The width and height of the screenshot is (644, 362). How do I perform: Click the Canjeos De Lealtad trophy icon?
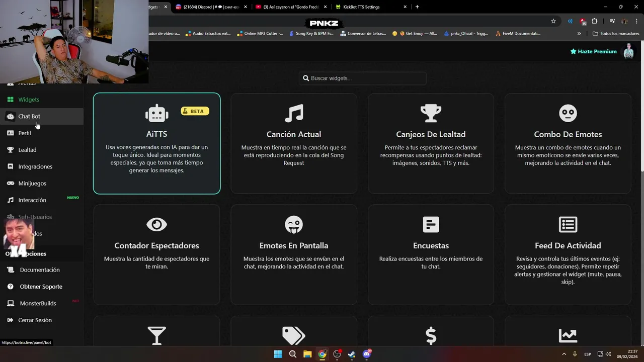[x=431, y=113]
